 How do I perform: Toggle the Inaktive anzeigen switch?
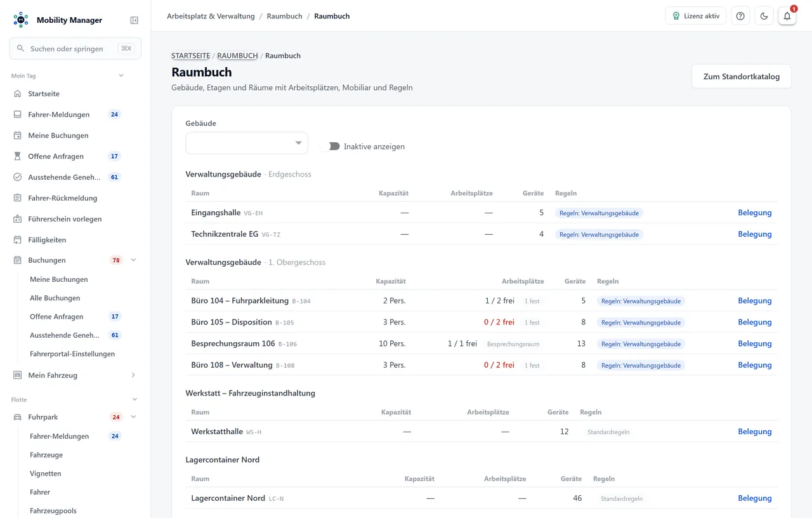330,147
